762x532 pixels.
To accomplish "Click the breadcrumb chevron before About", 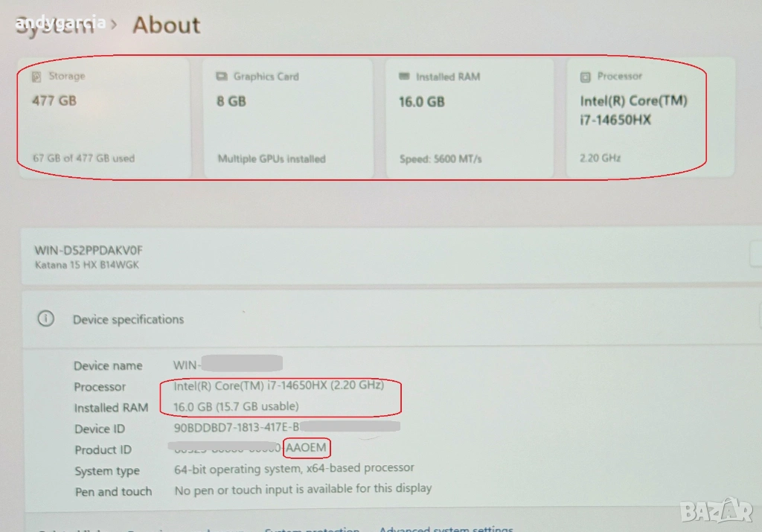I will 114,26.
